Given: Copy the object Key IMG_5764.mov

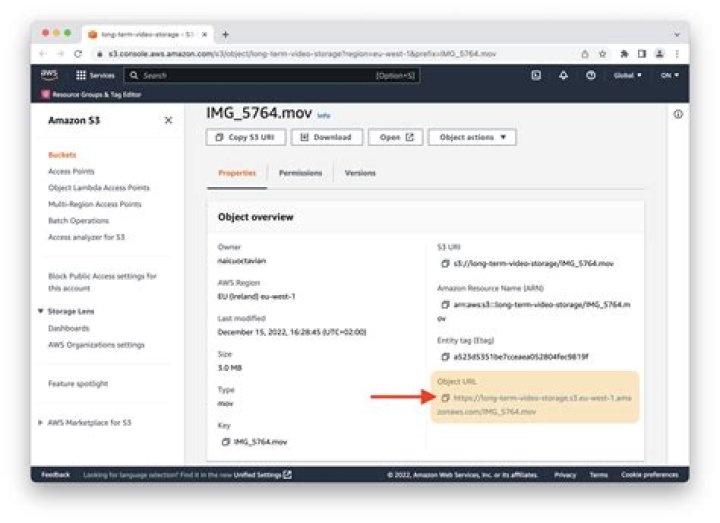Looking at the screenshot, I should pos(225,441).
